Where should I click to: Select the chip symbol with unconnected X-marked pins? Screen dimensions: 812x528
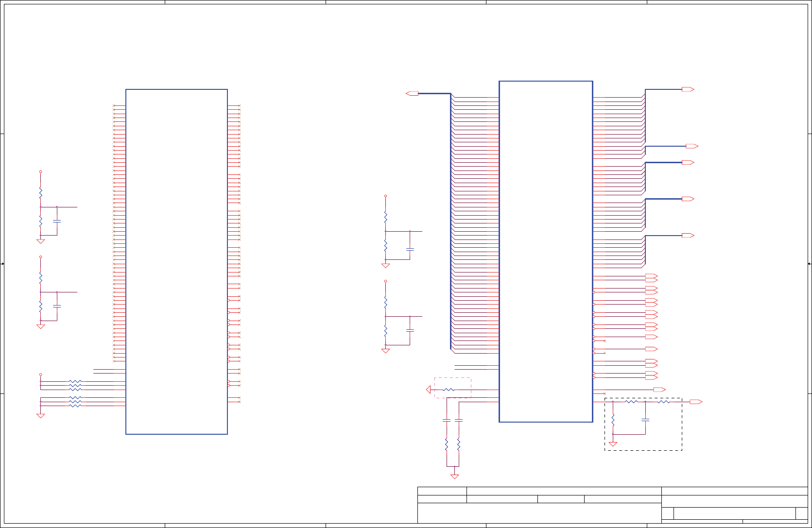(x=176, y=261)
